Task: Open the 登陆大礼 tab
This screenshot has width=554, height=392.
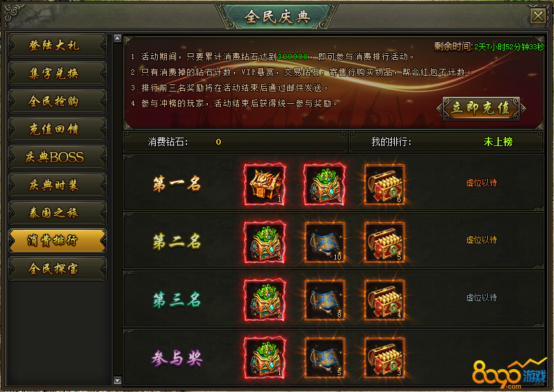Action: point(57,45)
